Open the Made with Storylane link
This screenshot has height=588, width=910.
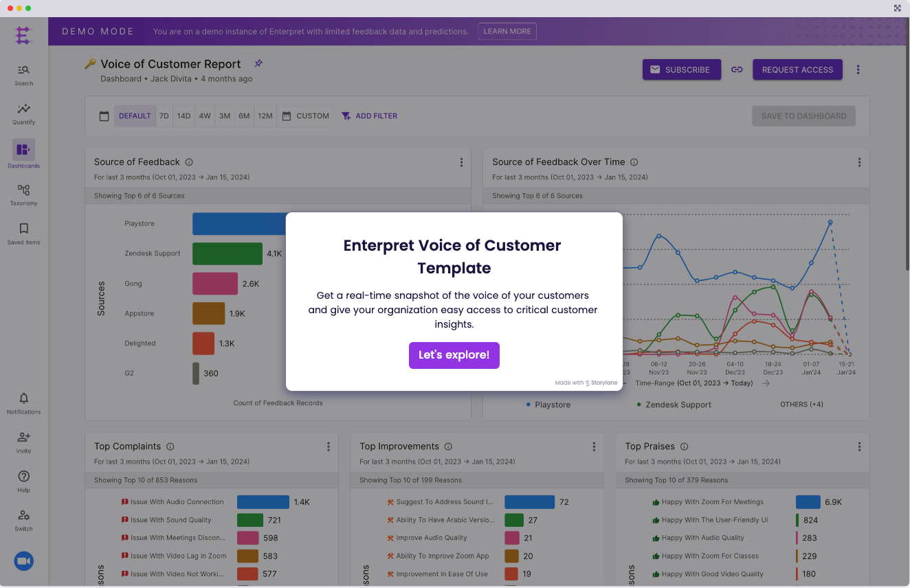click(x=586, y=383)
